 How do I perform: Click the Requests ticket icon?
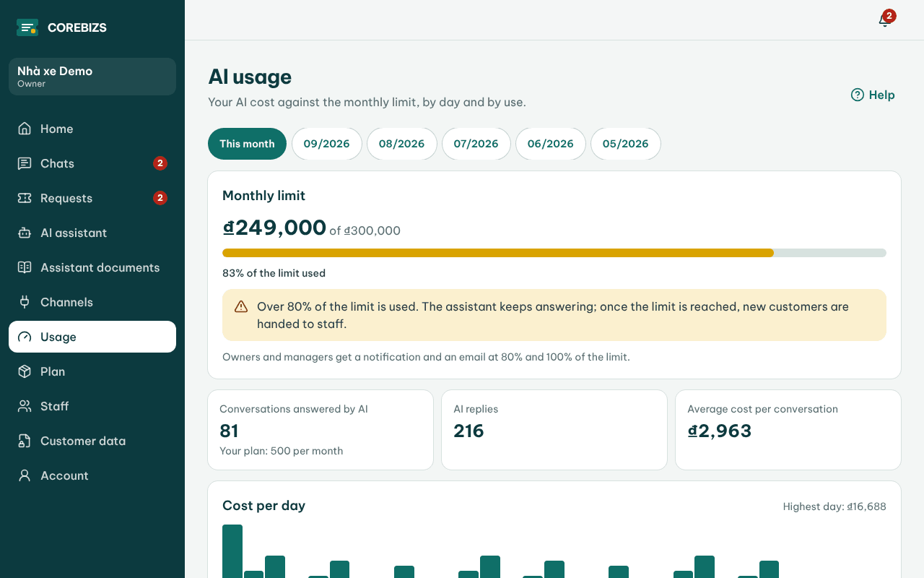pos(25,198)
